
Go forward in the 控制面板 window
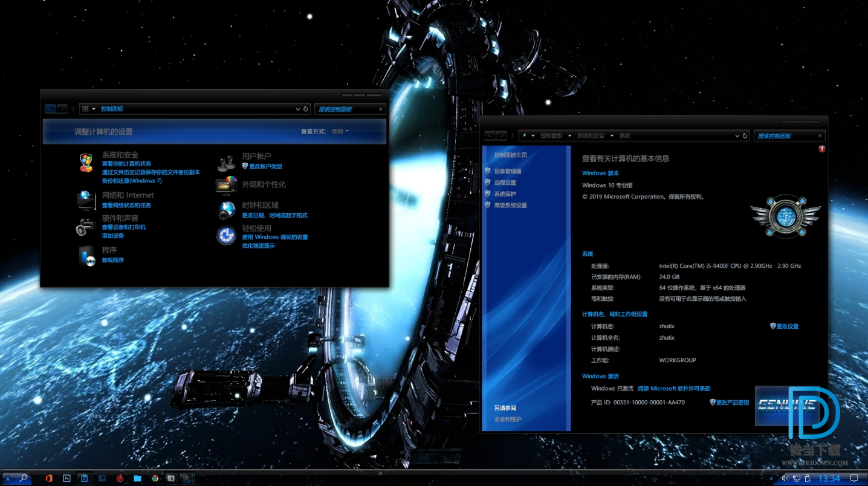tap(62, 109)
